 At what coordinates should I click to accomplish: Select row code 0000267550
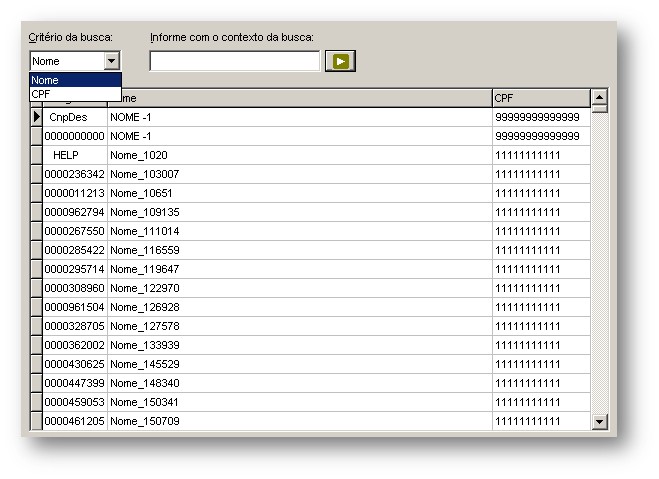click(75, 231)
